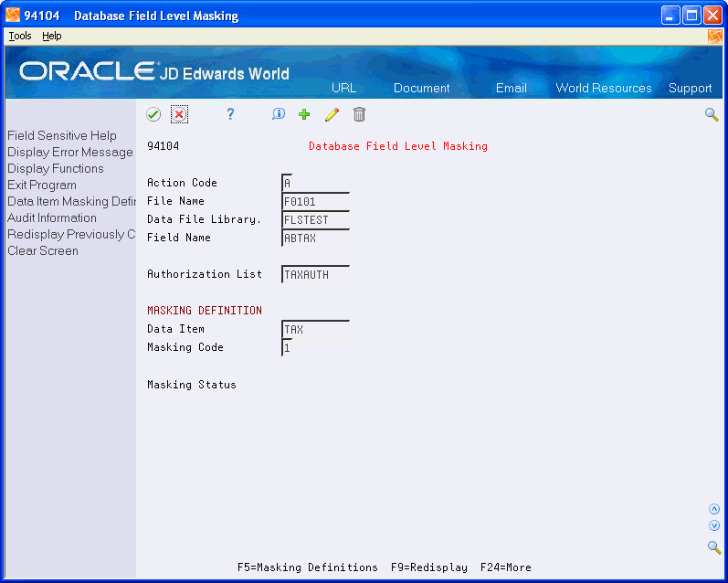
Task: Select Display Error Message in sidebar
Action: (x=70, y=153)
